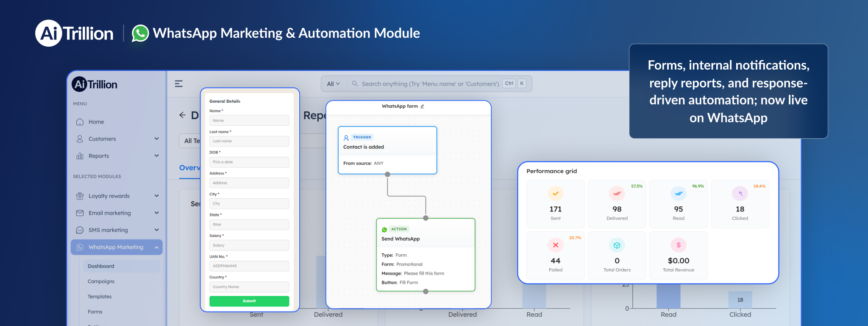Open the DOB date picker field
Viewport: 868px width, 326px height.
(x=249, y=162)
